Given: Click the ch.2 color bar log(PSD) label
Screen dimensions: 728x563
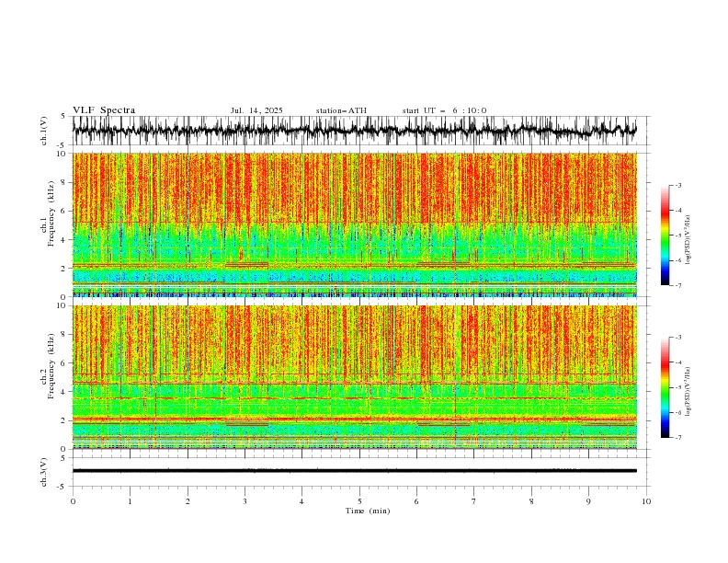Looking at the screenshot, I should coord(688,391).
